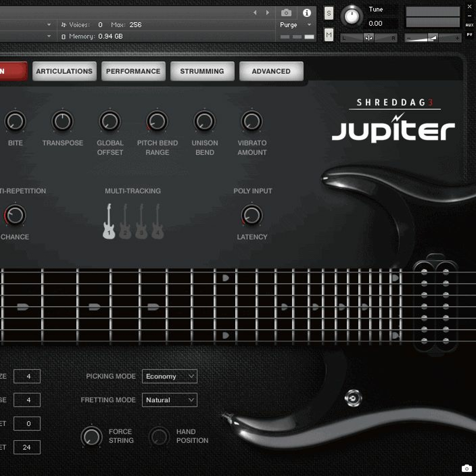Switch to the ARTICULATIONS tab
The width and height of the screenshot is (476, 476).
coord(64,71)
